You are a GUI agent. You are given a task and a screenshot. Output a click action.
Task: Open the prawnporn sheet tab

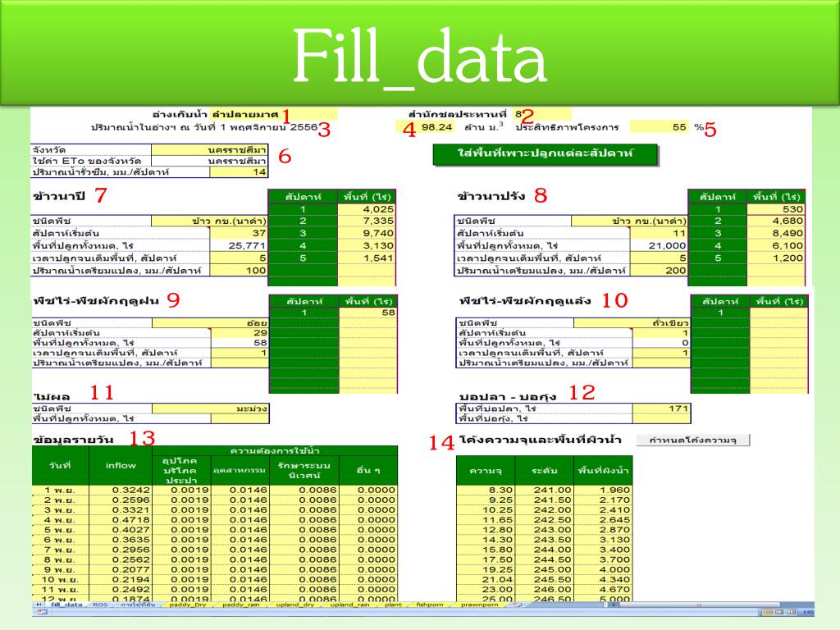tap(479, 605)
